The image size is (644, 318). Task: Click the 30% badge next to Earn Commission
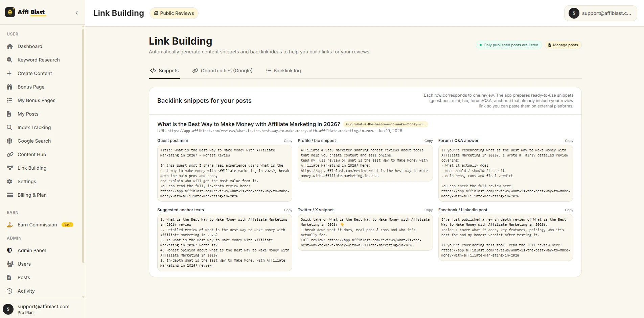pos(67,225)
